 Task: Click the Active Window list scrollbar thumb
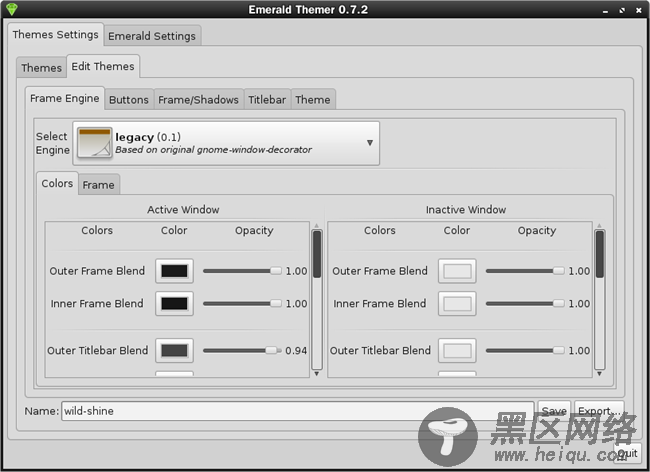(317, 254)
